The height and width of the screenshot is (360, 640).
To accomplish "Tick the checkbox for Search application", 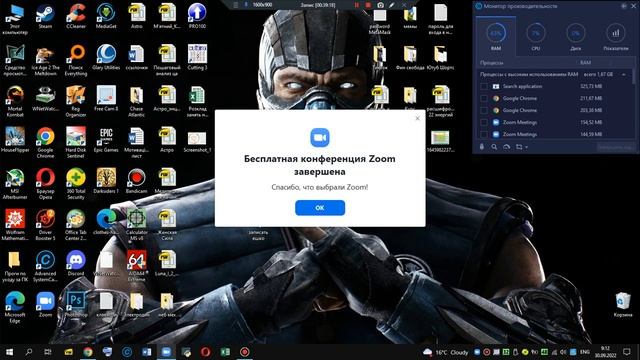I will coord(484,87).
